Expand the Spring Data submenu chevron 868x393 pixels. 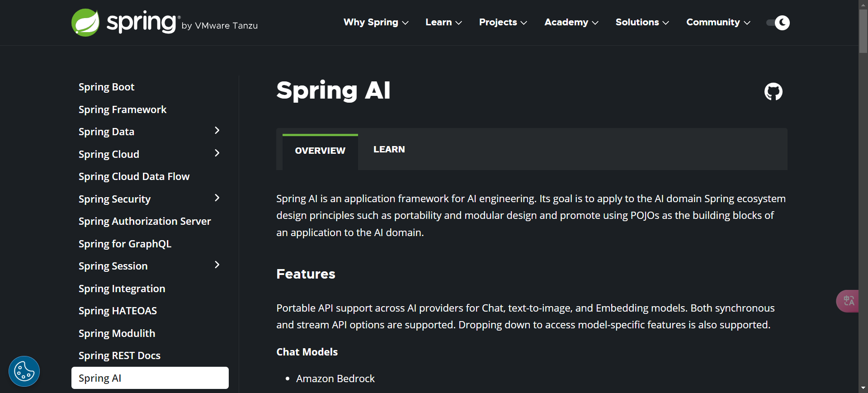(217, 130)
